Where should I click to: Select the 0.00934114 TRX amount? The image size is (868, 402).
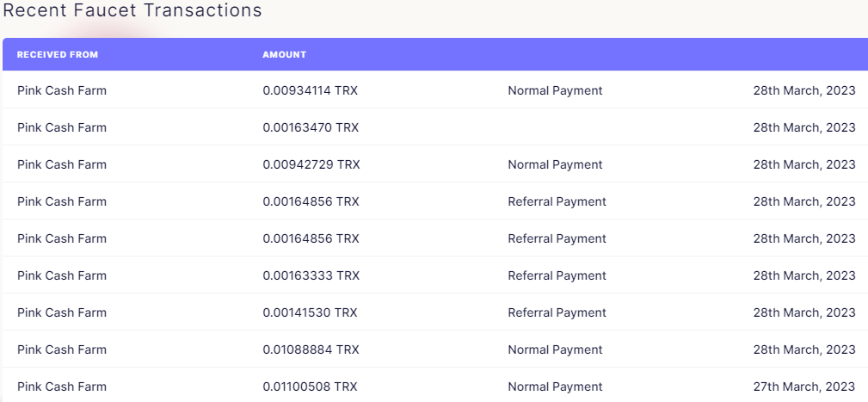pos(311,90)
